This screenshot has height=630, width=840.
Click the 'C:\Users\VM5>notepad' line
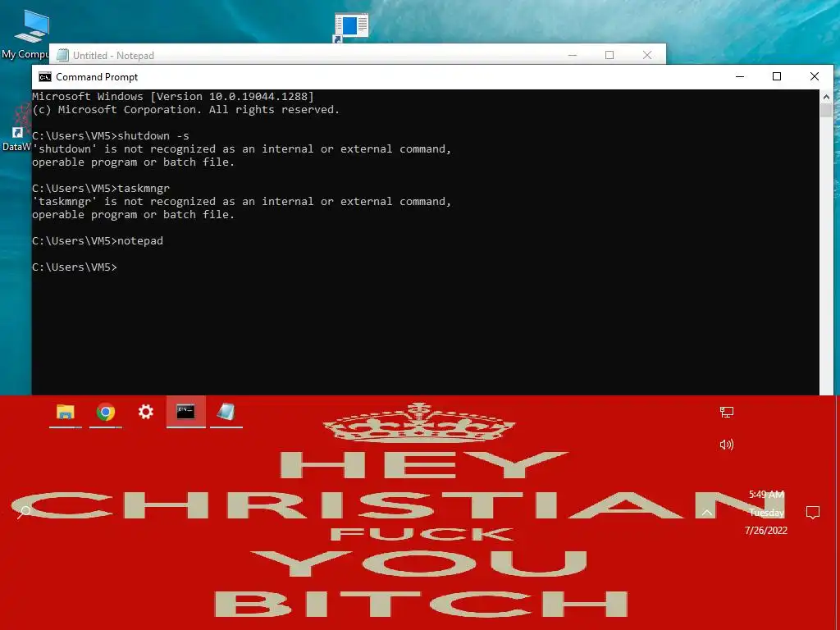point(98,241)
